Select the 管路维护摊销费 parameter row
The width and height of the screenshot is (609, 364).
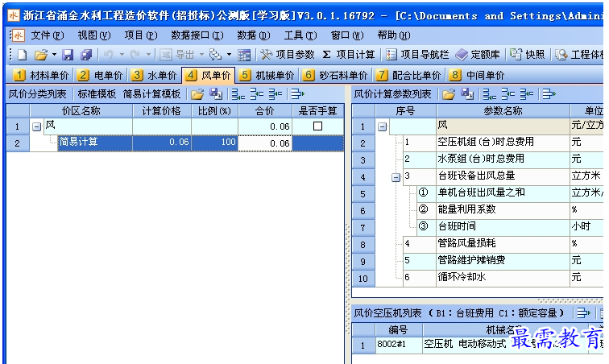click(478, 261)
